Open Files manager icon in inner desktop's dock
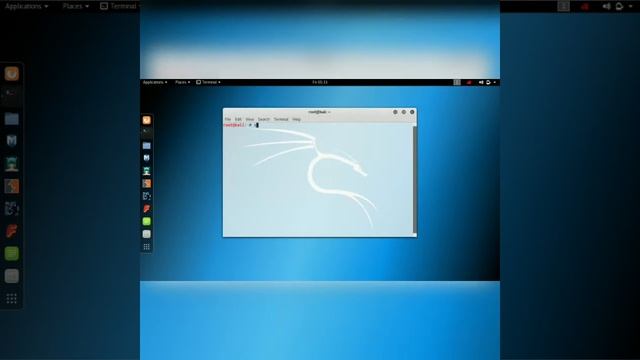 coord(147,145)
